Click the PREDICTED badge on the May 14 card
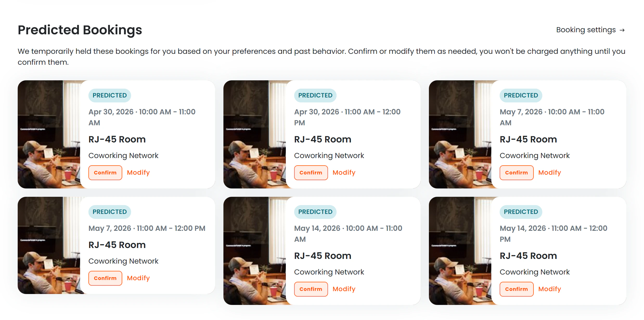This screenshot has height=320, width=644. [315, 212]
